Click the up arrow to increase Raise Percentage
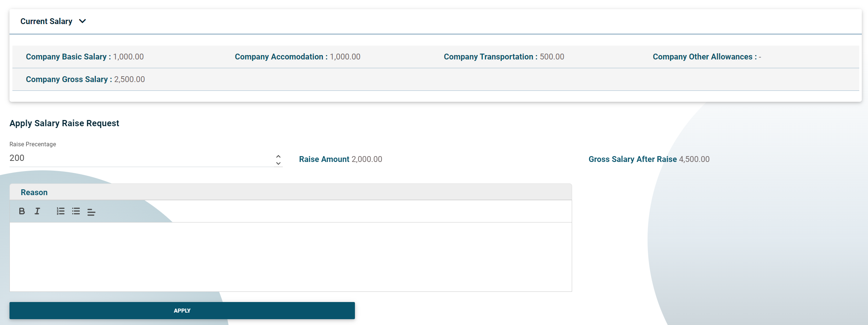The image size is (868, 325). tap(278, 156)
